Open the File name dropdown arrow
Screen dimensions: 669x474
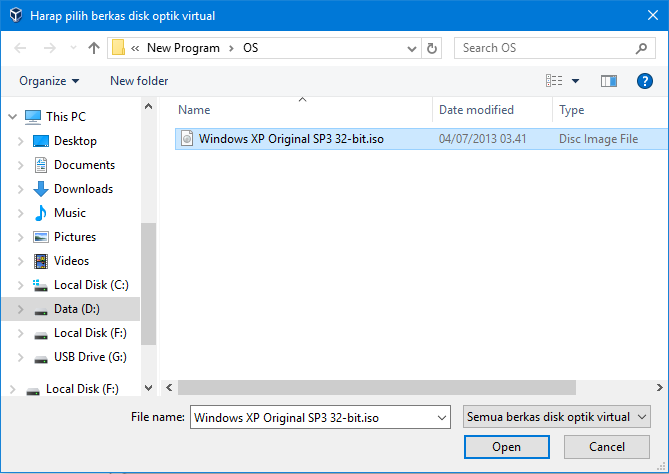tap(442, 418)
